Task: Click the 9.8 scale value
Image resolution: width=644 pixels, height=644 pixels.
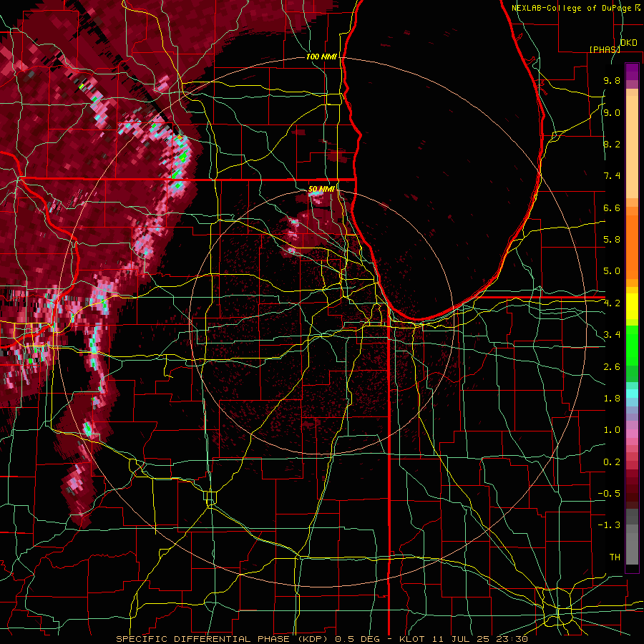Action: tap(612, 81)
